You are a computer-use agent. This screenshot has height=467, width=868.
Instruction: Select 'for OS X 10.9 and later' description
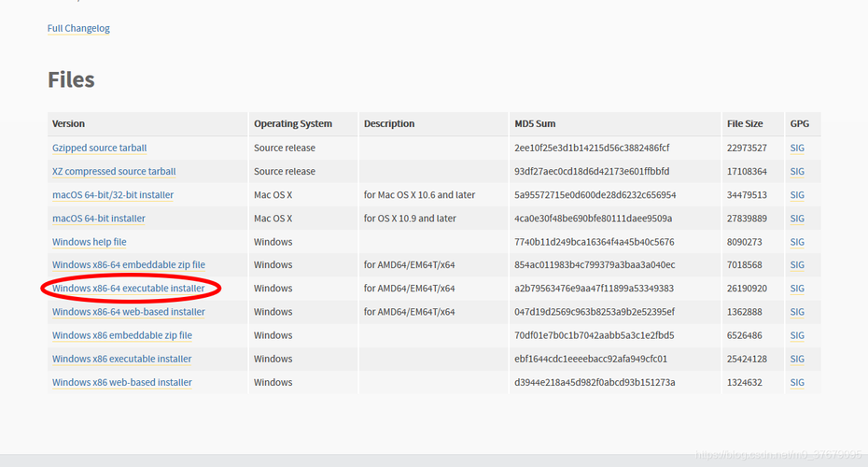(410, 219)
